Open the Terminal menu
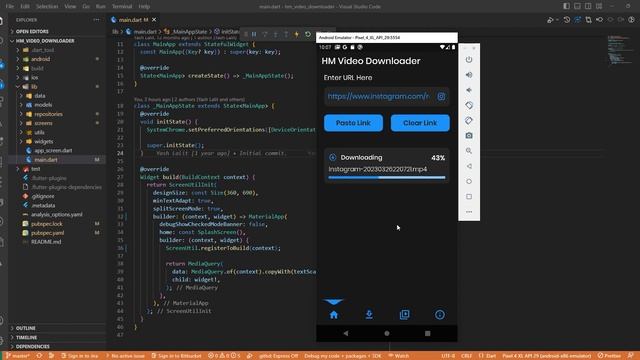 (122, 7)
